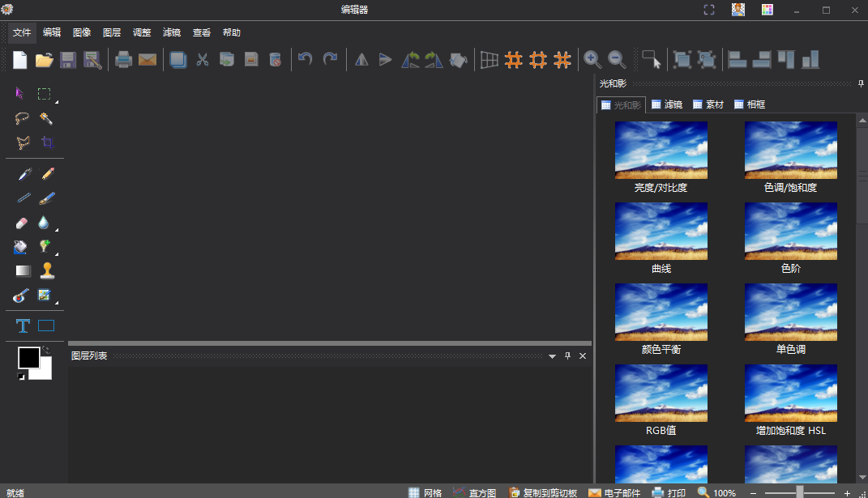Click the Open file folder icon
The width and height of the screenshot is (868, 498).
click(44, 59)
